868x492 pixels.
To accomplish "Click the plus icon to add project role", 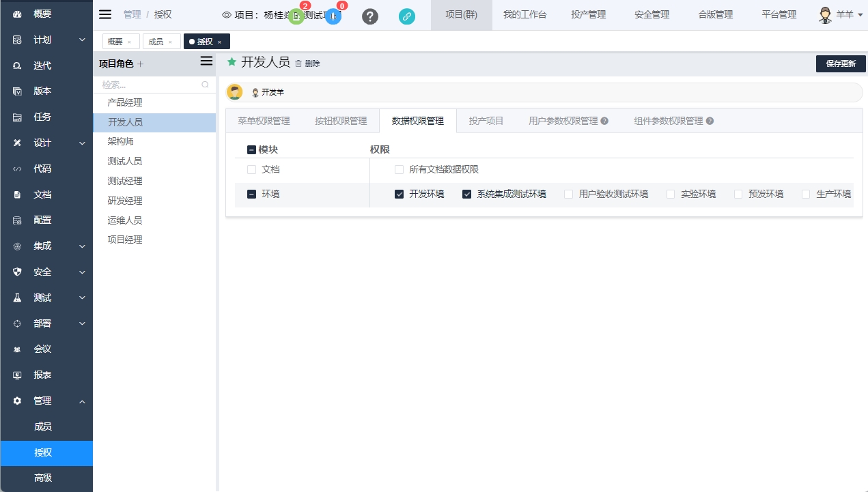I will pyautogui.click(x=141, y=64).
